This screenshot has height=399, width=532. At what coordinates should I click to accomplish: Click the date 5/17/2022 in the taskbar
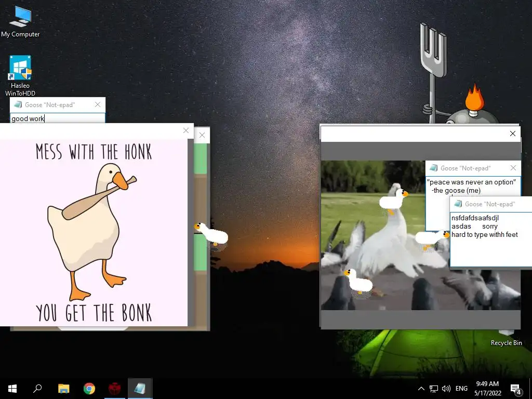[x=487, y=393]
